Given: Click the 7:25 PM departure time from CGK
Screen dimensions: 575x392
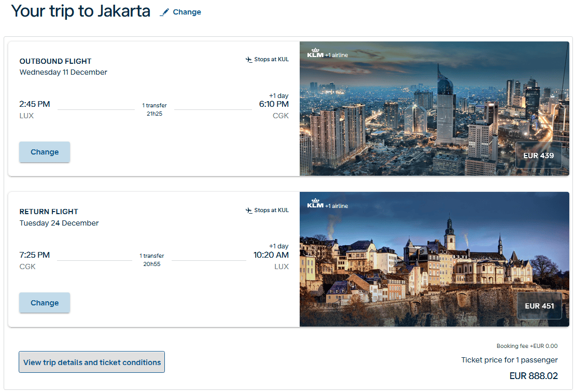Looking at the screenshot, I should pos(35,255).
